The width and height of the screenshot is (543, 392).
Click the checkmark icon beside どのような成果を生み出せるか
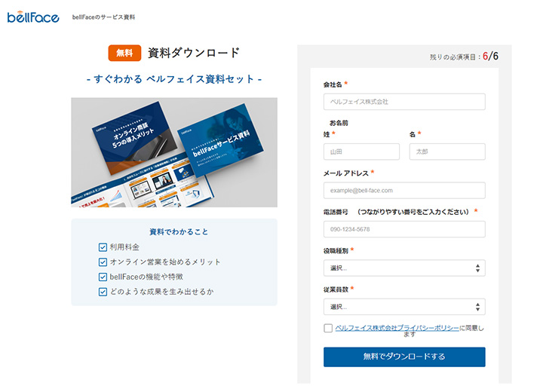103,292
